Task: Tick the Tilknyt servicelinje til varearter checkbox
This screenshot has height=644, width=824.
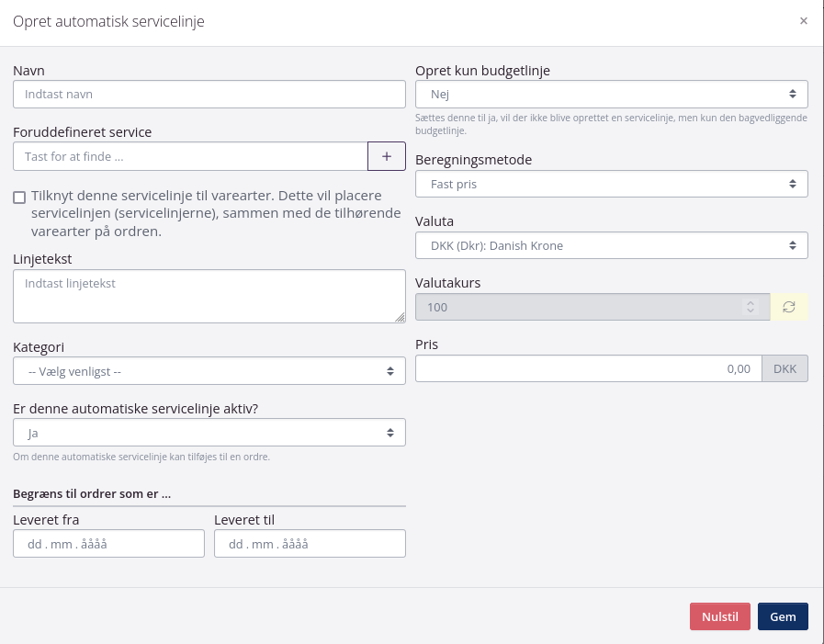Action: (19, 198)
